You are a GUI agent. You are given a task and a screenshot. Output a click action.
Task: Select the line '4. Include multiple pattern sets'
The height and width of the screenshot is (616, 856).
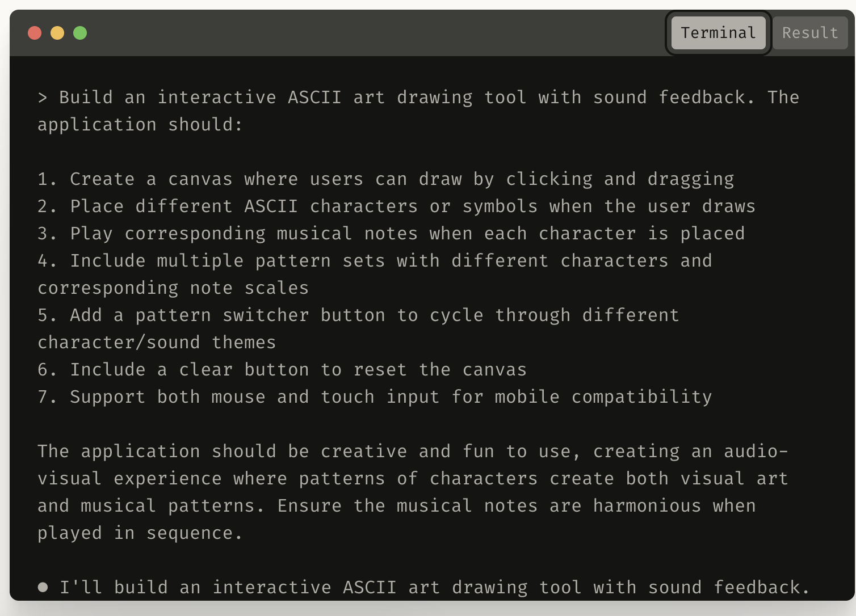[x=375, y=261]
